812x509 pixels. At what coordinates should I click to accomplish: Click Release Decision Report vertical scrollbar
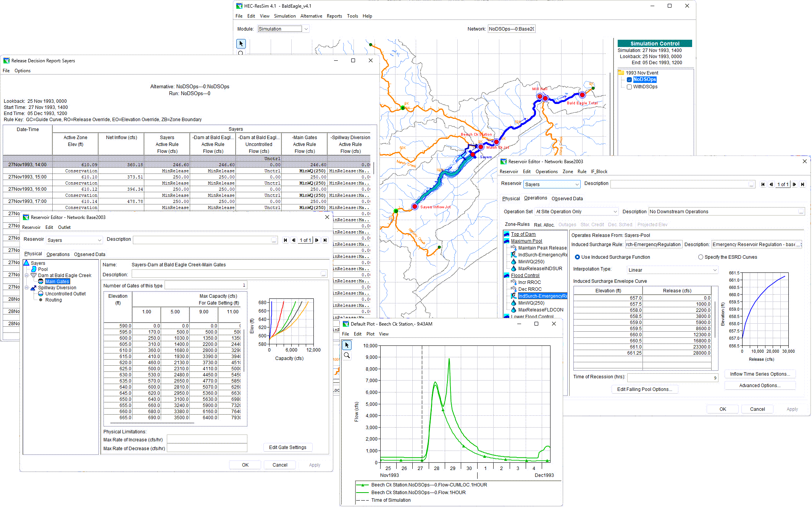[x=374, y=168]
